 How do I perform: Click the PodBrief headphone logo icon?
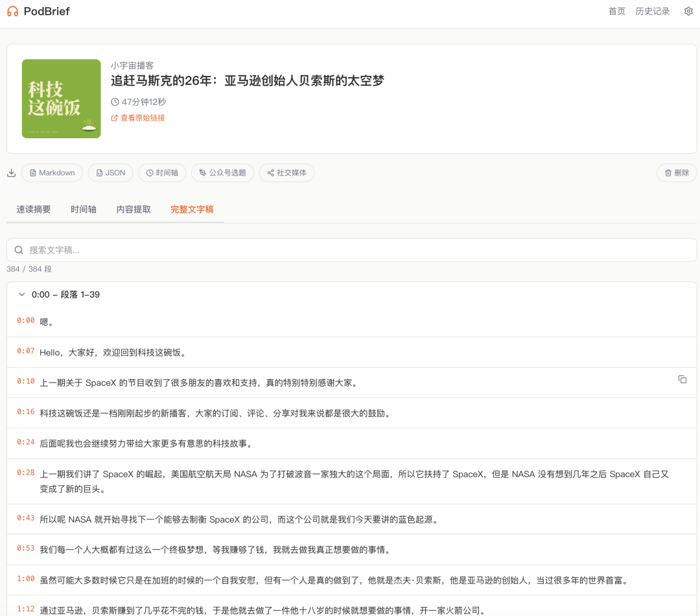pyautogui.click(x=12, y=12)
